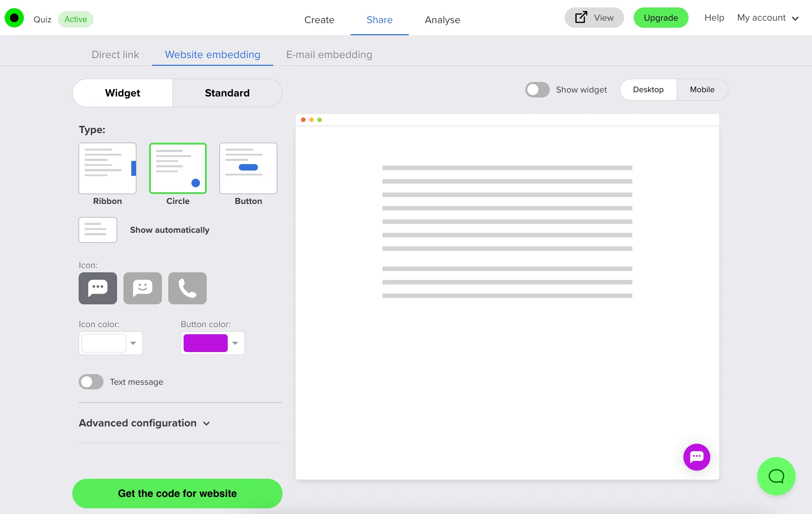Choose the chat bubble with dots icon

coord(97,288)
